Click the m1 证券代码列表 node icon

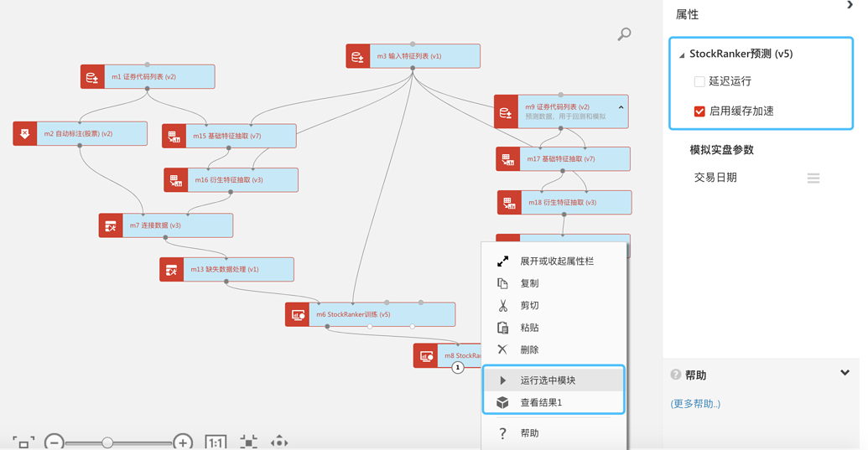(x=92, y=77)
